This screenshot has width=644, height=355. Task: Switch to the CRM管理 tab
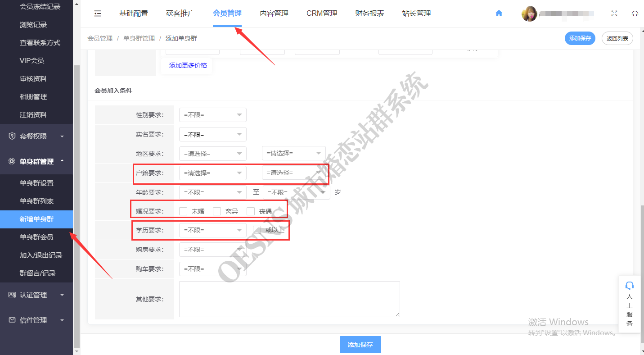(322, 14)
